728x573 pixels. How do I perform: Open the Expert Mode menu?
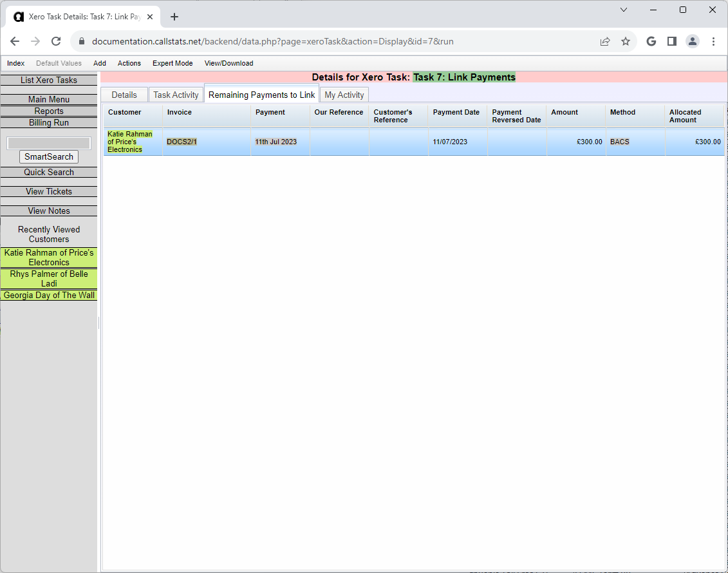point(173,63)
